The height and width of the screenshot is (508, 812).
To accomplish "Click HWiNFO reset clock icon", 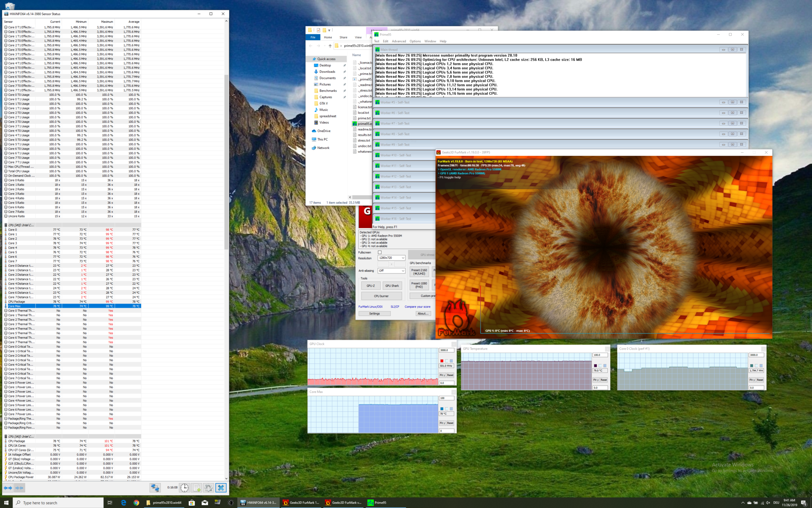I will (184, 488).
